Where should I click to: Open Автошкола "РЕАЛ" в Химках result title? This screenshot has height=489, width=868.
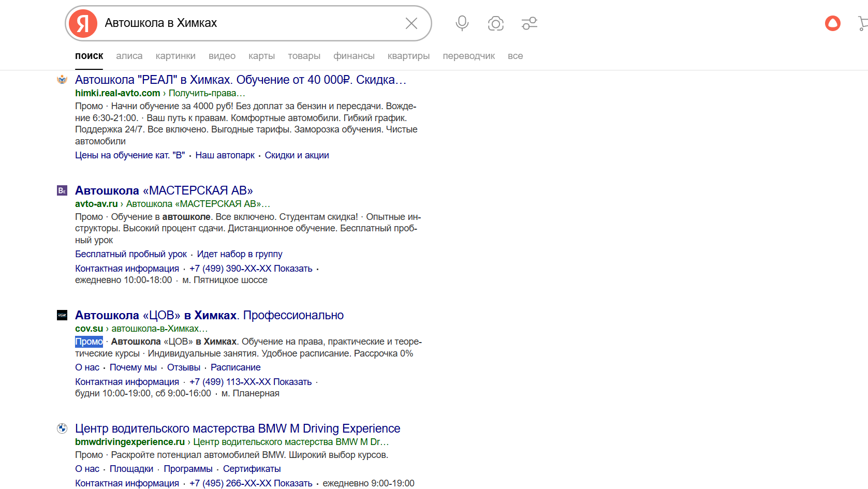pyautogui.click(x=241, y=80)
